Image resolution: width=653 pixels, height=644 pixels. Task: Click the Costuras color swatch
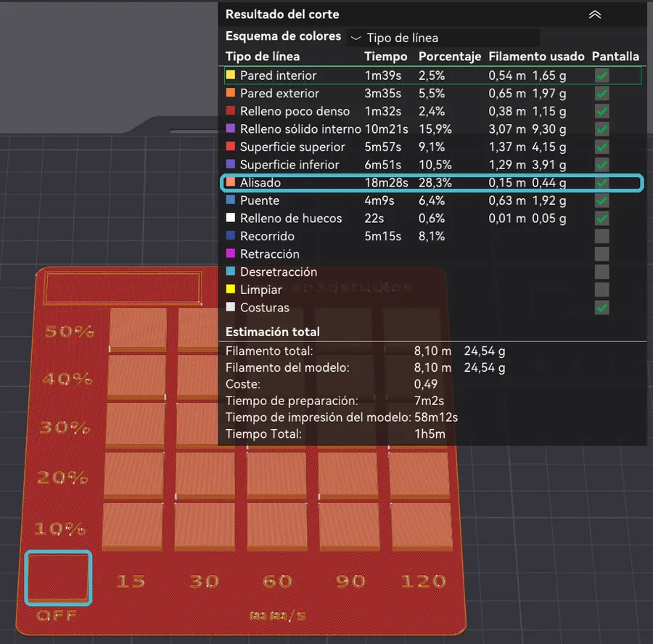pyautogui.click(x=230, y=307)
